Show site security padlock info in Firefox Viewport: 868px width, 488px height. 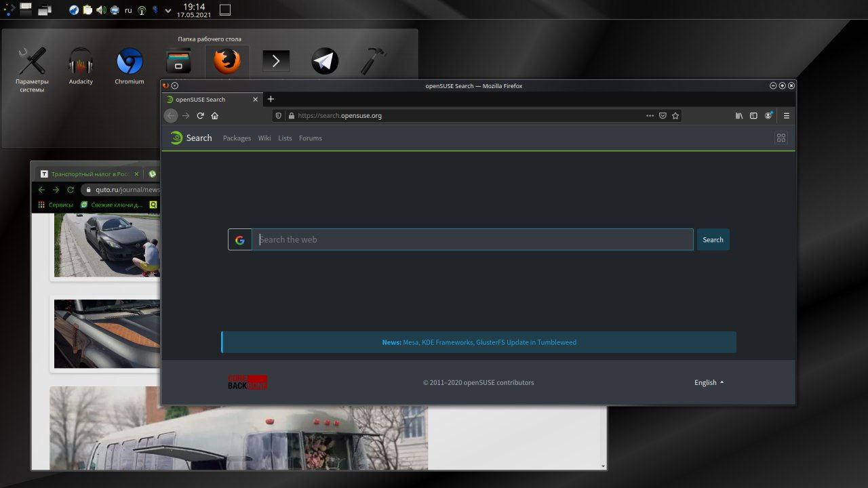coord(292,116)
